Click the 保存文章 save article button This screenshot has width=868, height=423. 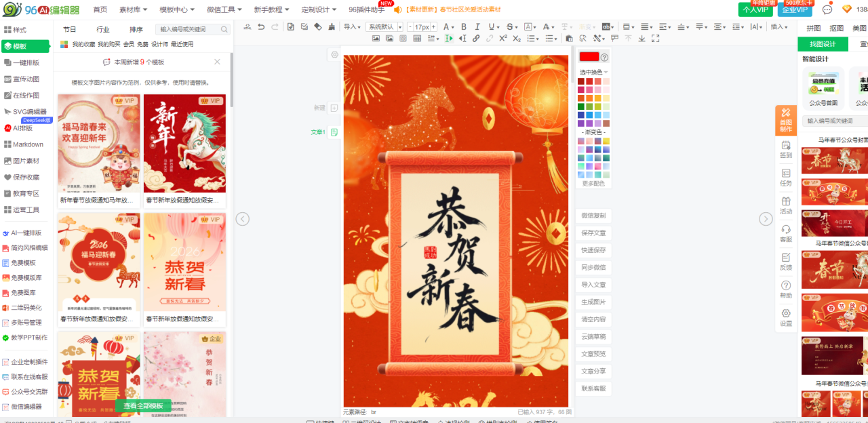click(593, 233)
